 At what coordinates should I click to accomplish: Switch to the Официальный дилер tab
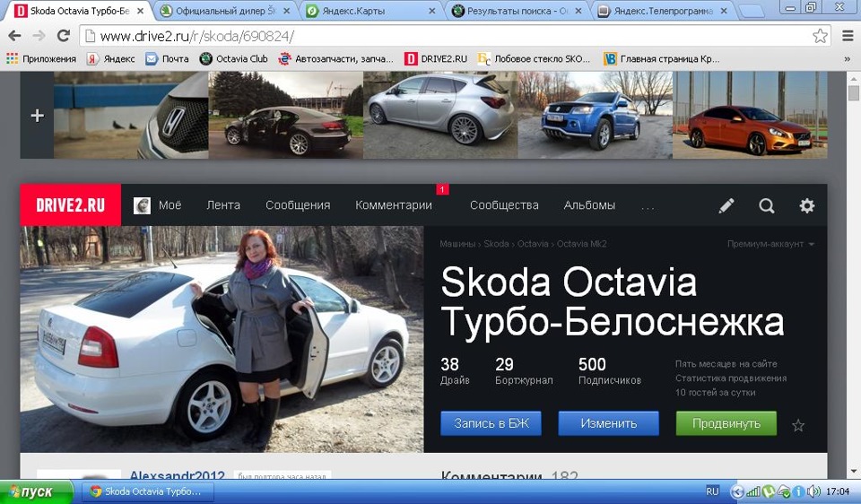[x=225, y=11]
